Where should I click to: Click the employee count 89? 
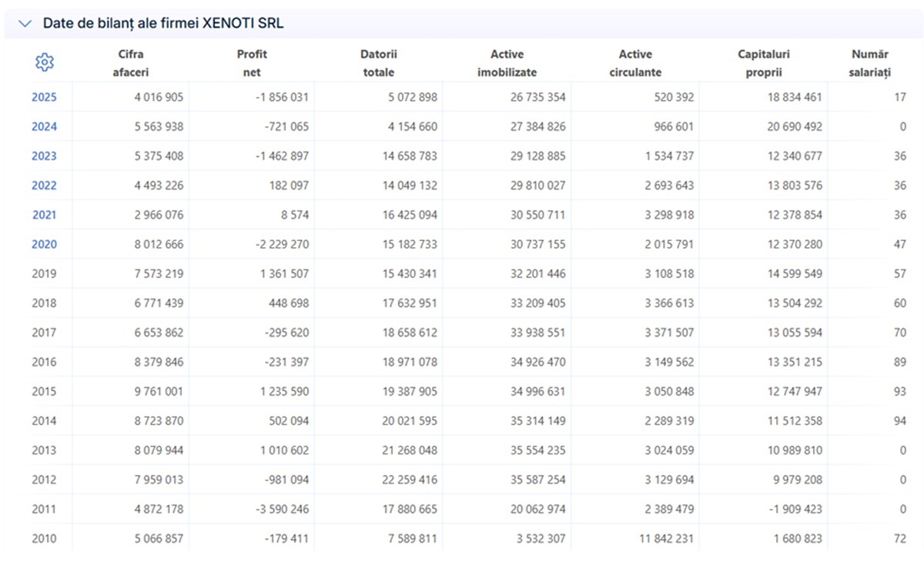point(899,362)
